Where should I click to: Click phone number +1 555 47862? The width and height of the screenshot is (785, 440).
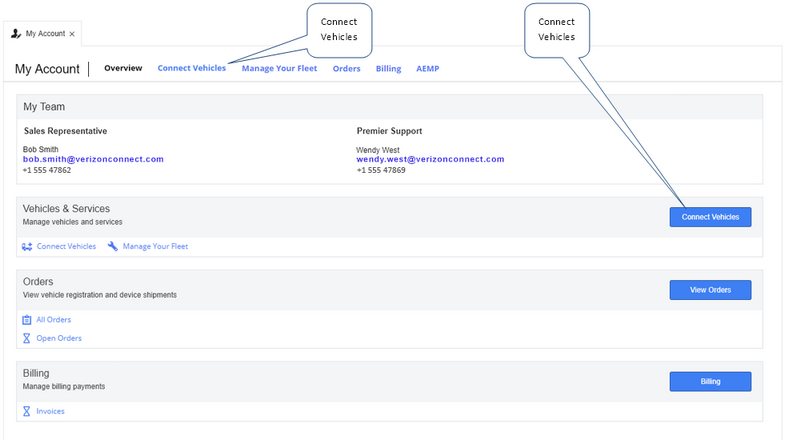coord(47,170)
